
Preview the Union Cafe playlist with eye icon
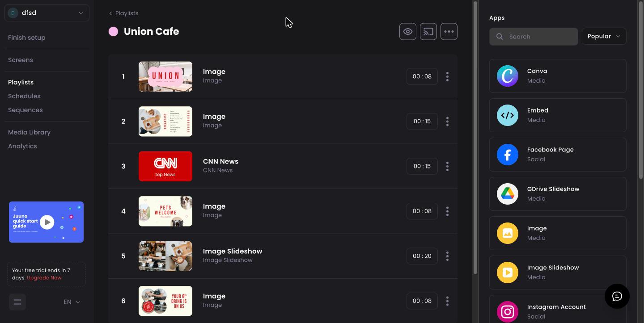[x=408, y=32]
